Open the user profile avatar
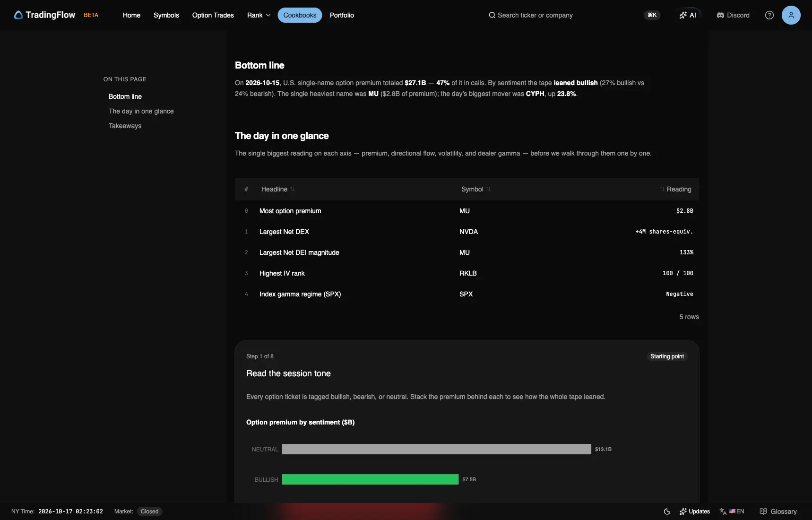Viewport: 812px width, 520px height. [x=791, y=15]
